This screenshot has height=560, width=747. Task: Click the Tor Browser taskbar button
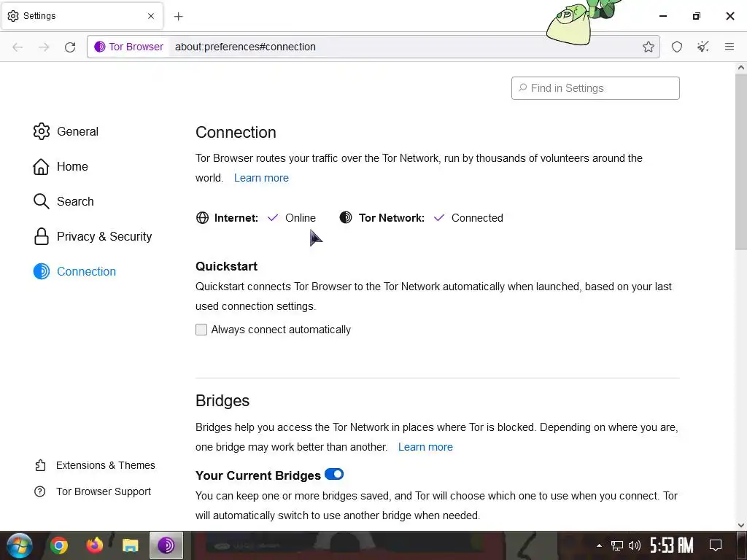click(166, 545)
